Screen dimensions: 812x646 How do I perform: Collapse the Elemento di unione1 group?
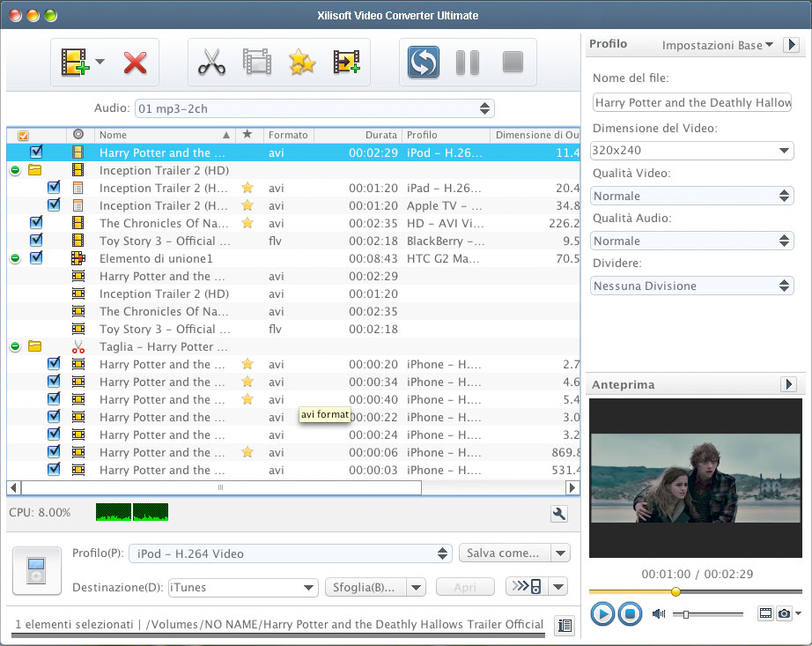point(15,258)
